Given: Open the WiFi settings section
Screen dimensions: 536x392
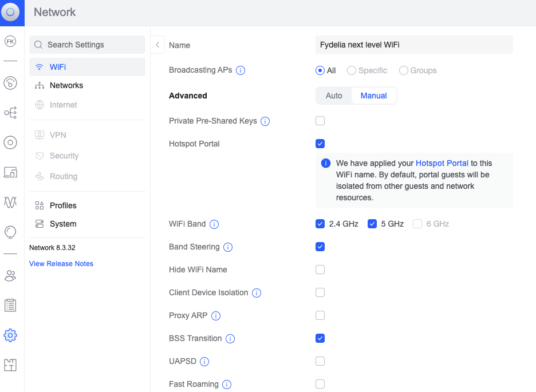Looking at the screenshot, I should coord(87,67).
